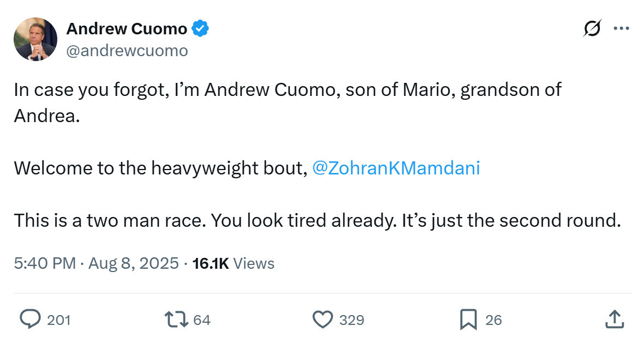This screenshot has height=338, width=644.
Task: Like the tweet with the heart icon
Action: (x=323, y=319)
